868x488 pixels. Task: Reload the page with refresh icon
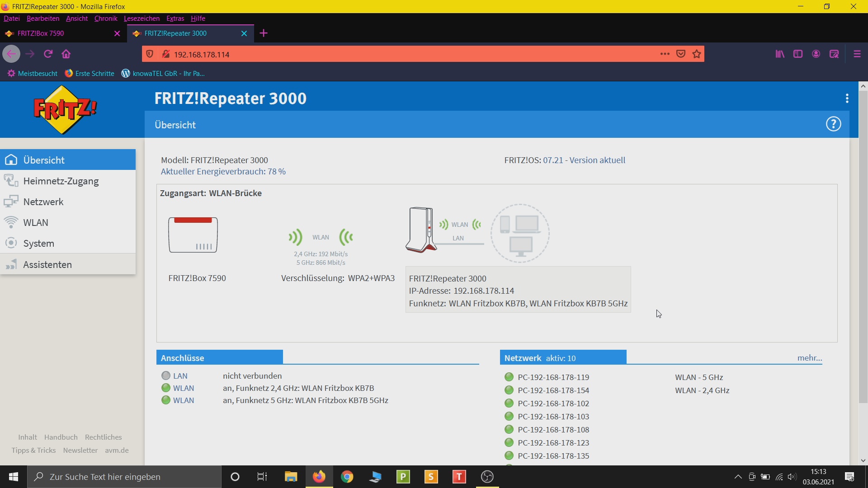[48, 54]
